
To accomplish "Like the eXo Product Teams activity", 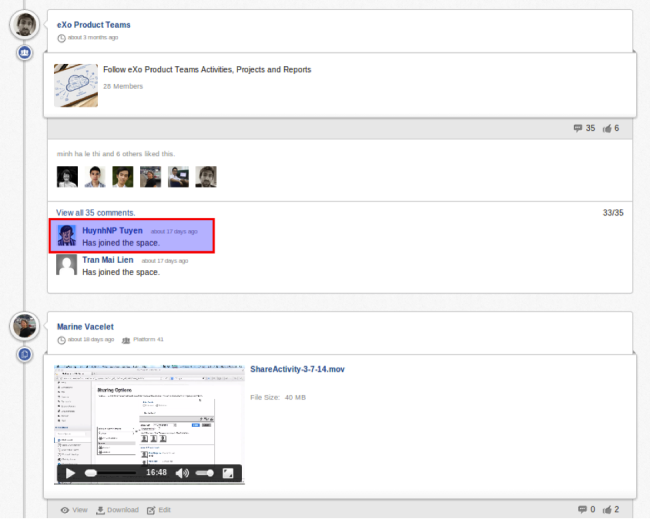I will [607, 128].
